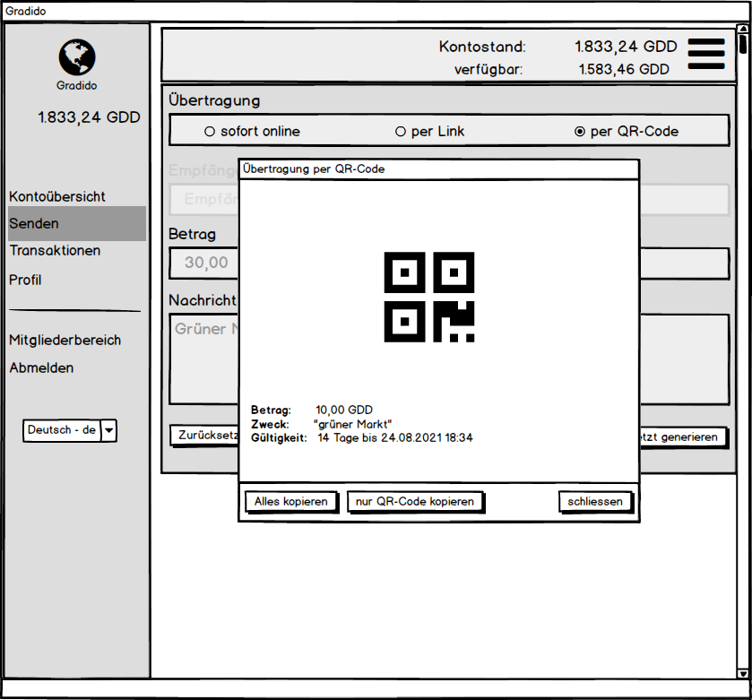
Task: Go to Profil in the sidebar
Action: 25,280
